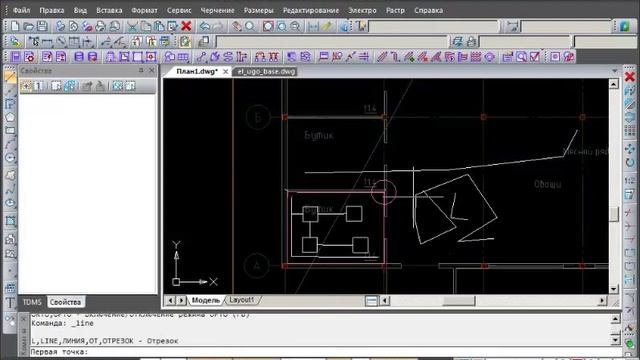Close the Свойства panel with its X

coord(152,70)
